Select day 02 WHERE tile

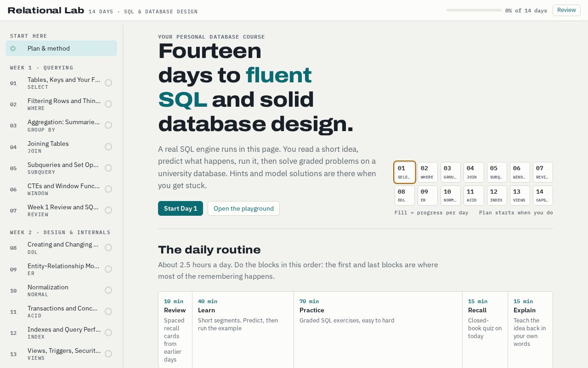(428, 172)
